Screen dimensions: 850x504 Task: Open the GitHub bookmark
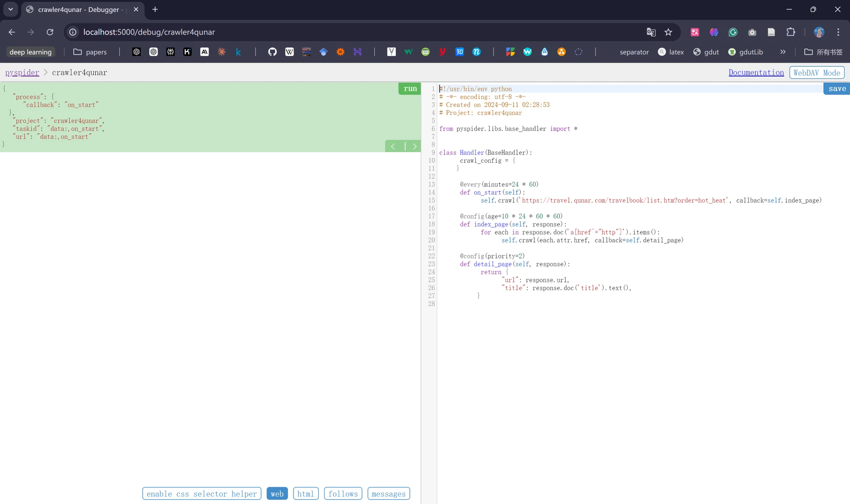pos(272,52)
